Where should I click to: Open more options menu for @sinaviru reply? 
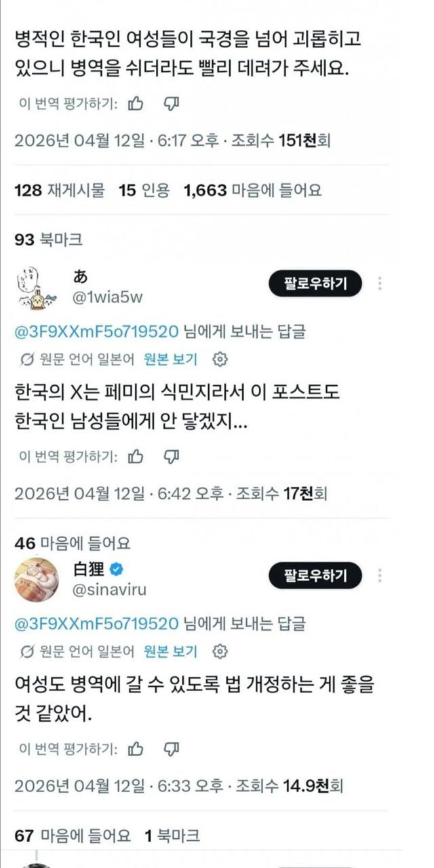(380, 576)
